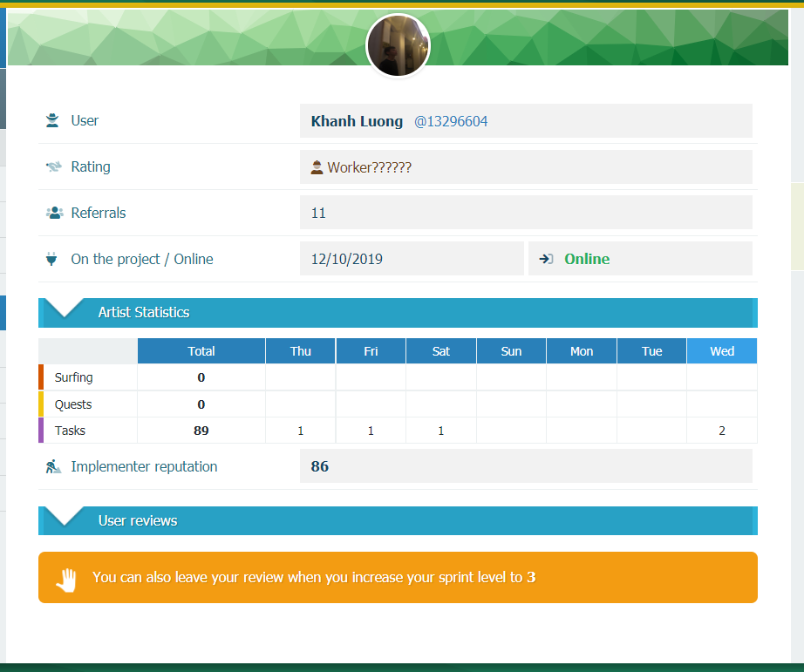Click the login arrow icon beside Online
The image size is (804, 672).
[546, 259]
